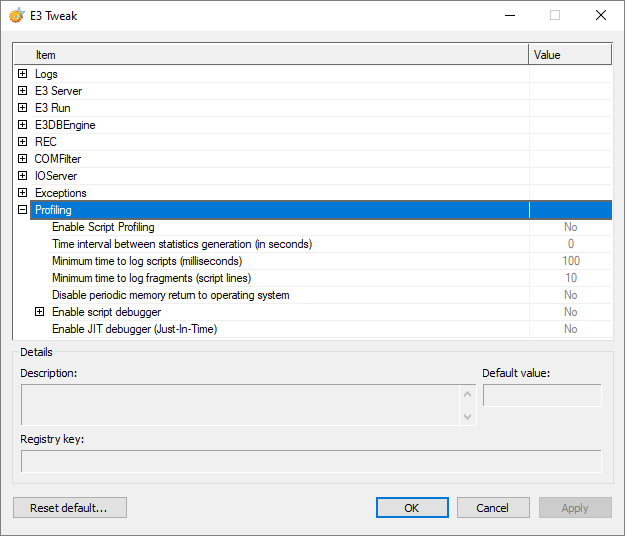Screen dimensions: 625x536
Task: Expand the E3 Run node
Action: point(23,108)
